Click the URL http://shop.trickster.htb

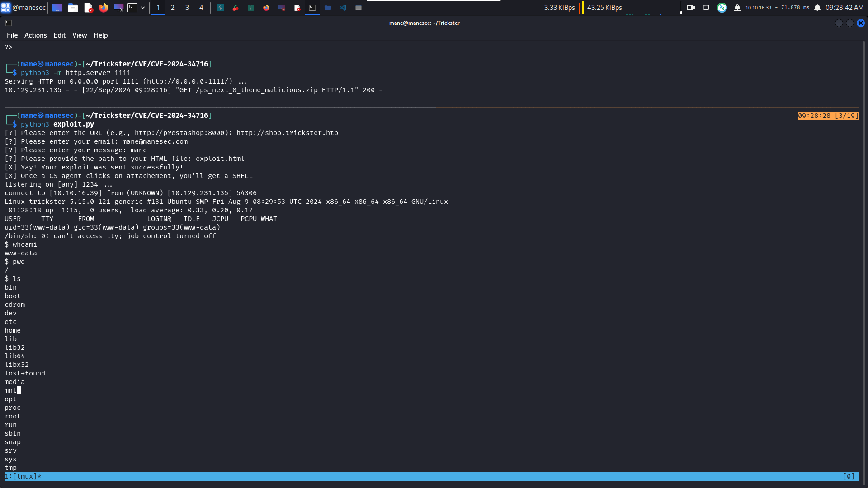[x=287, y=133]
